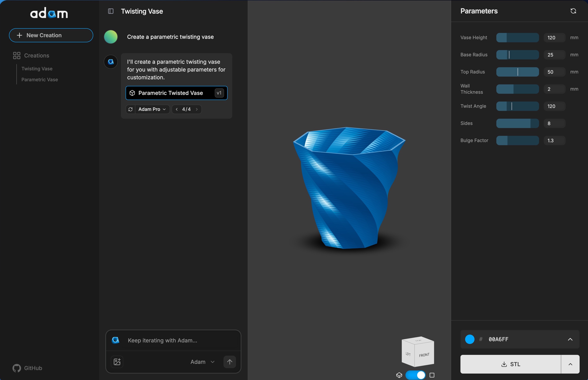Click the adam logo

[49, 13]
